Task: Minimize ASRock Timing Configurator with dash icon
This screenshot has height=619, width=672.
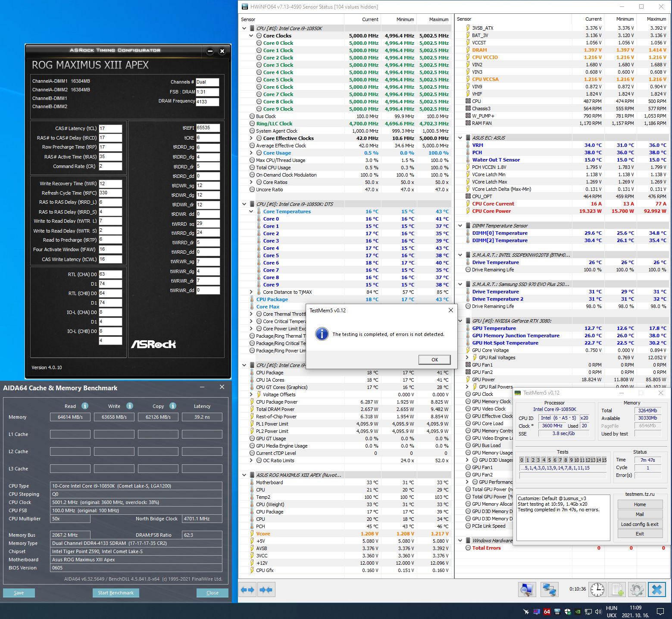Action: coord(210,51)
